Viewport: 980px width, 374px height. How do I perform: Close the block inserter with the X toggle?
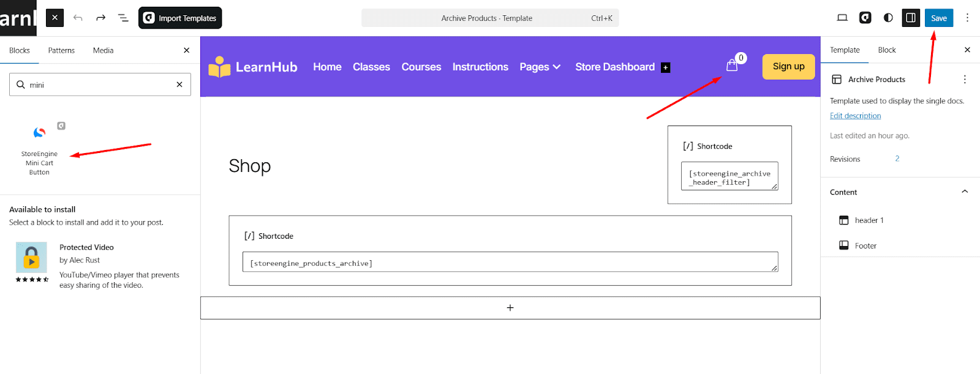click(55, 18)
